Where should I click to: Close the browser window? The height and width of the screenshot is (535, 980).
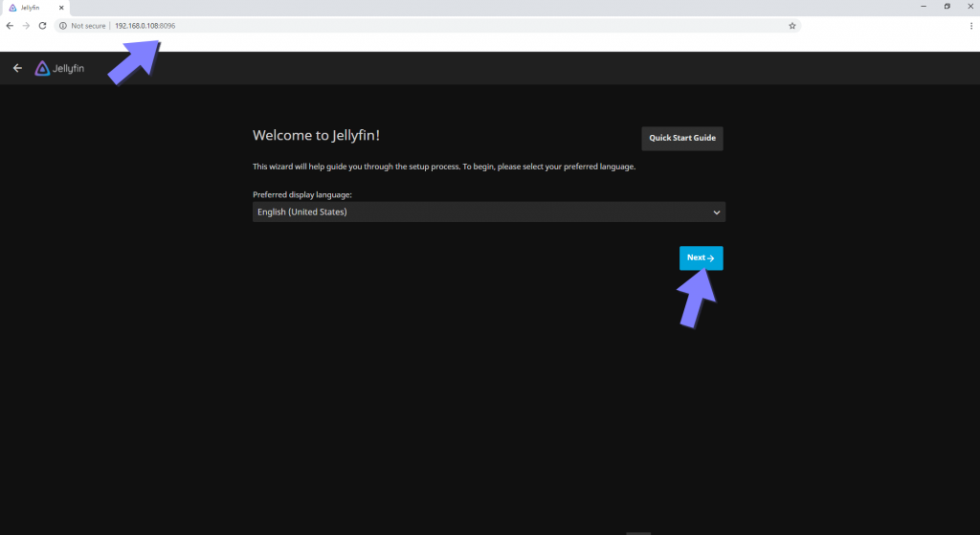pos(970,7)
